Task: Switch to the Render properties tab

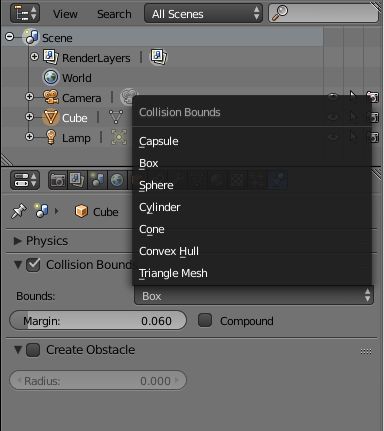Action: point(58,180)
